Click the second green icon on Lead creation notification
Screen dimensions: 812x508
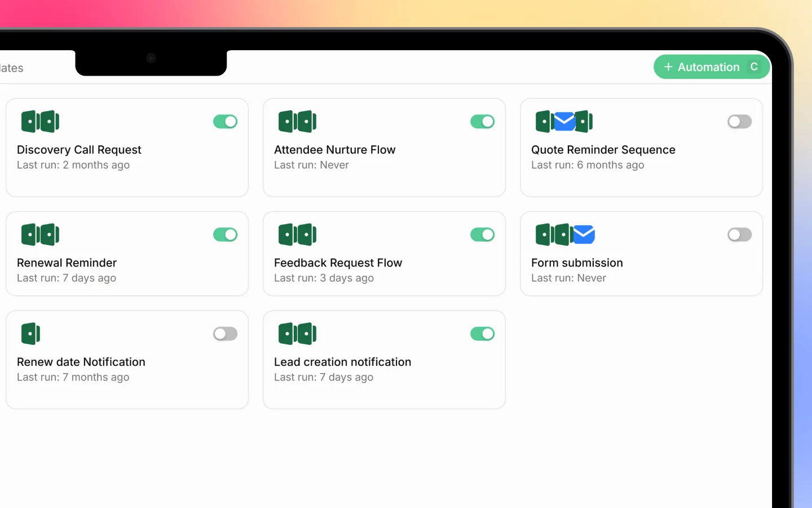[307, 334]
